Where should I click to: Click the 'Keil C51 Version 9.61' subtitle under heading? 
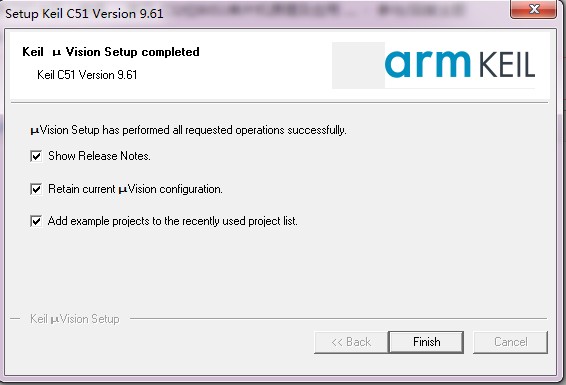87,75
